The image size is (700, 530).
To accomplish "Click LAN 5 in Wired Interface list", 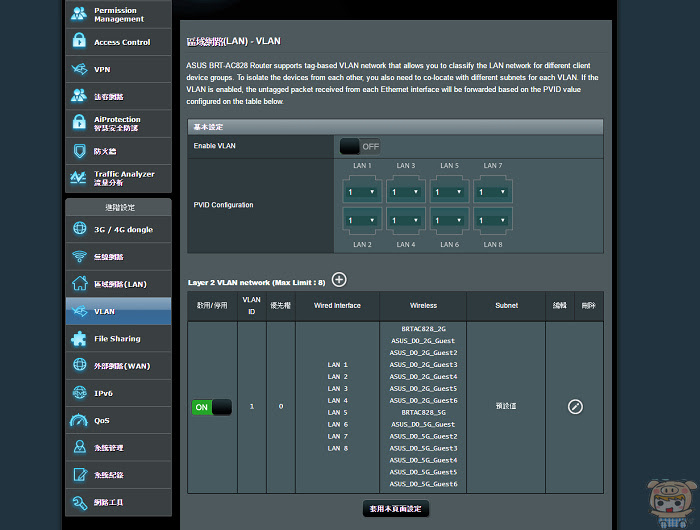I will click(338, 413).
